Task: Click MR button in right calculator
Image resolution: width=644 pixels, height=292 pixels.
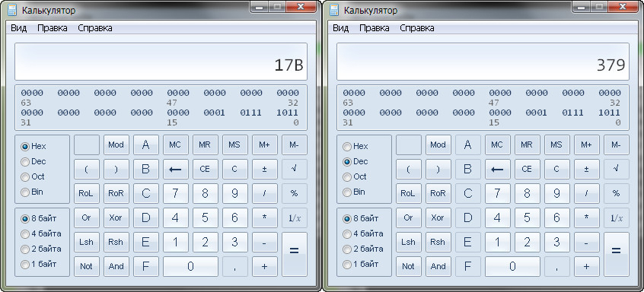Action: point(527,144)
